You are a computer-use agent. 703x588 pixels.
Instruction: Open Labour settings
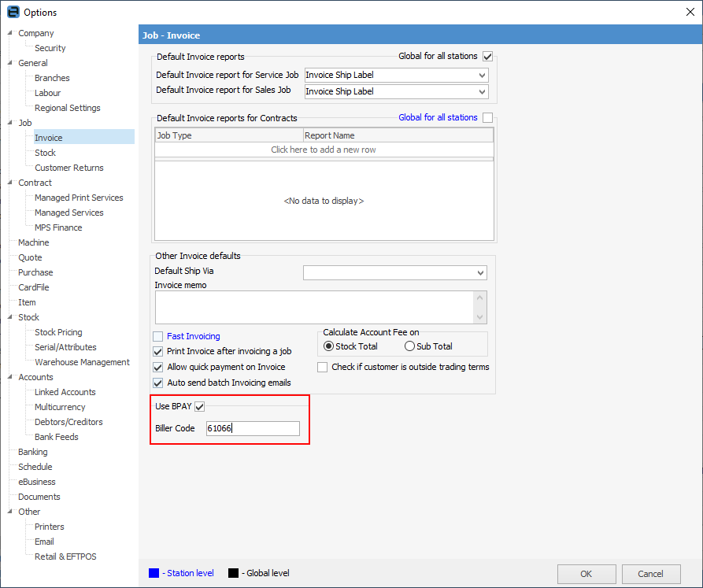coord(47,93)
